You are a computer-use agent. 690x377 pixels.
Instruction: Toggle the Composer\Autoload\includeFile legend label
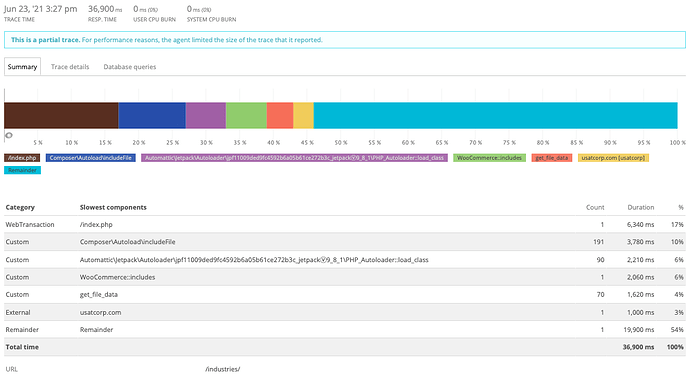pos(91,158)
